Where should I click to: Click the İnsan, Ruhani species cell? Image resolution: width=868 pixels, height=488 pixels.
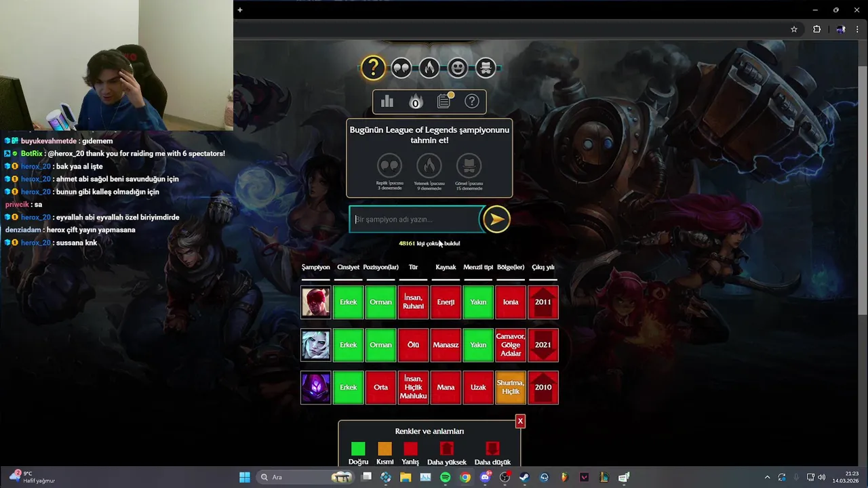tap(413, 302)
